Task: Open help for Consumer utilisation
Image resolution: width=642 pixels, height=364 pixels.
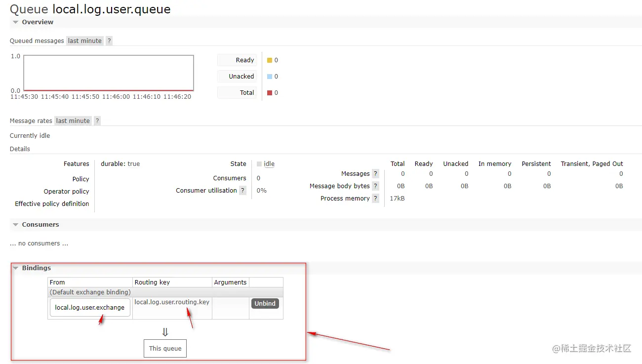Action: pos(242,191)
